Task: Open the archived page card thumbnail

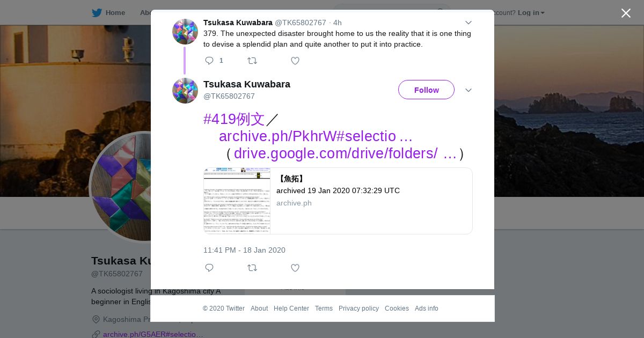Action: tap(237, 201)
